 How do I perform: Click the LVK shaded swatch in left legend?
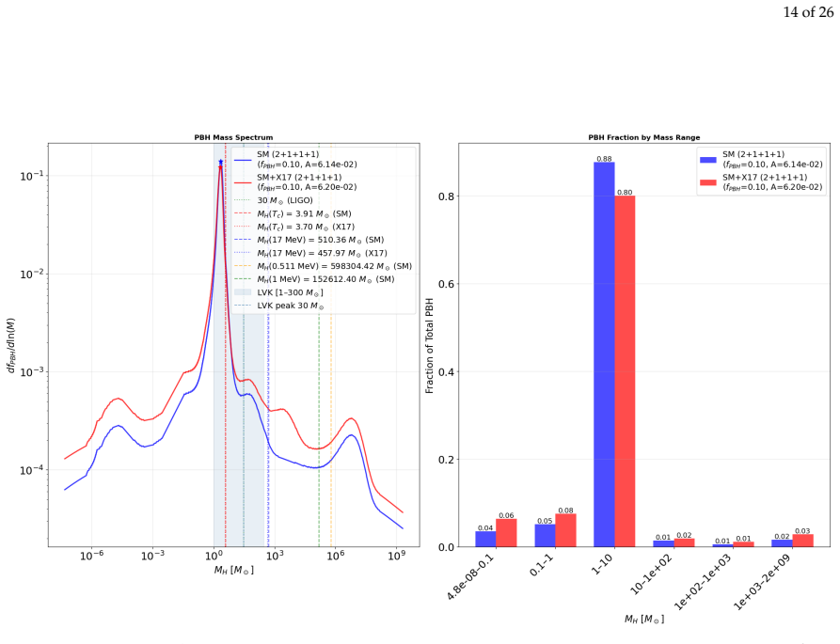click(x=243, y=292)
